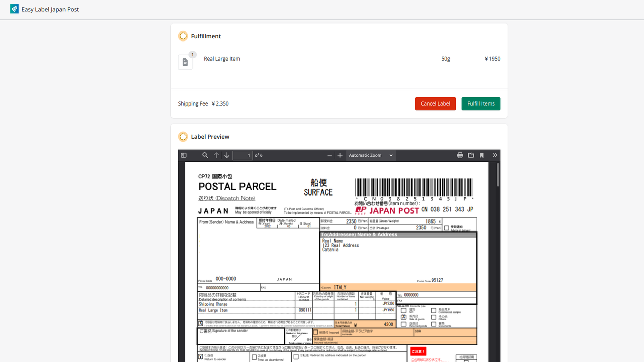Go to the previous page of the label

point(216,155)
